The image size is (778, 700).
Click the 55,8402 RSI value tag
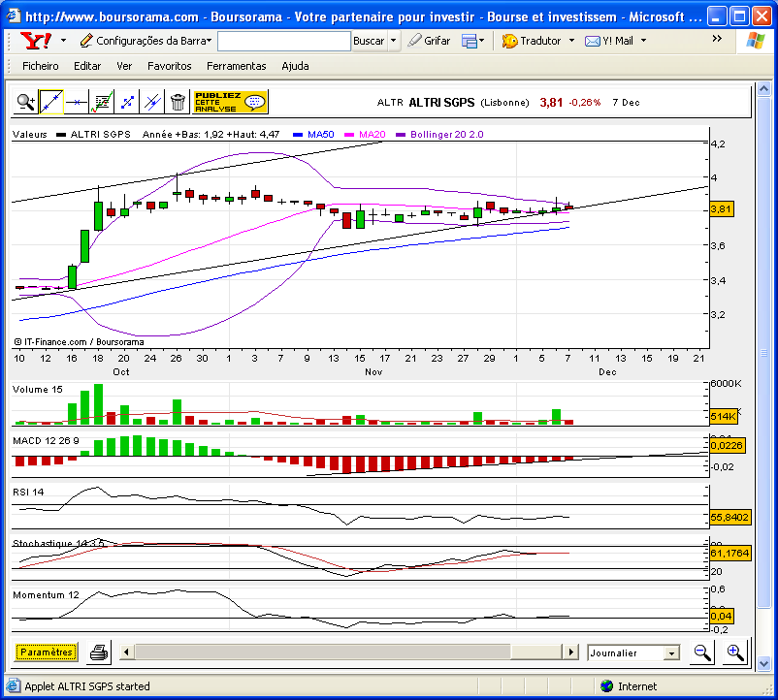click(729, 517)
